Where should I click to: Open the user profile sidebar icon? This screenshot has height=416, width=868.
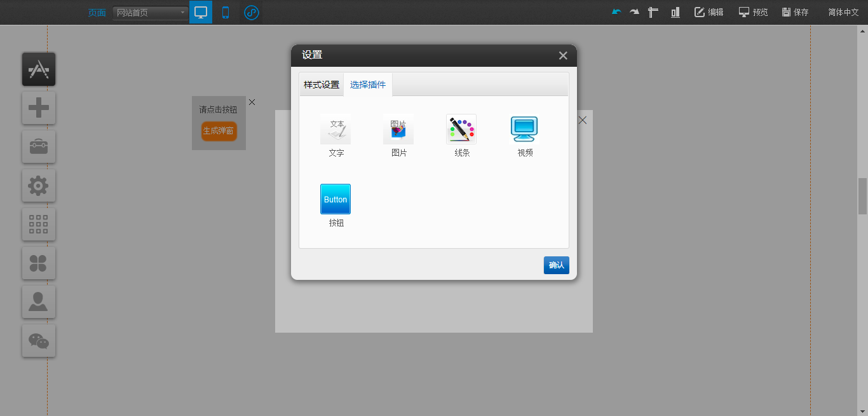point(39,302)
